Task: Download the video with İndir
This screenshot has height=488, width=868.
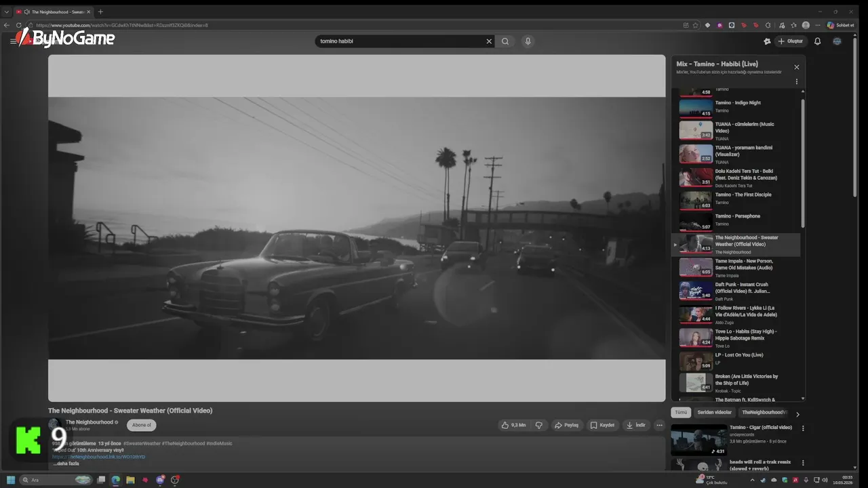Action: point(635,425)
